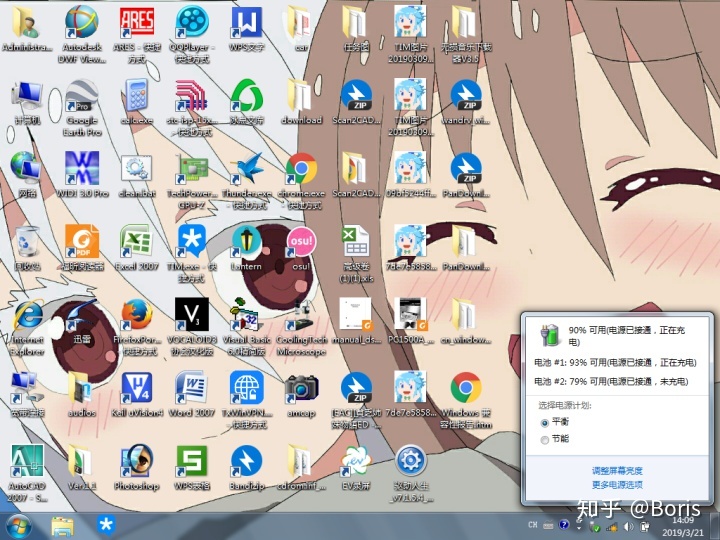Launch WPS表格 desktop shortcut
720x540 pixels.
[x=191, y=461]
